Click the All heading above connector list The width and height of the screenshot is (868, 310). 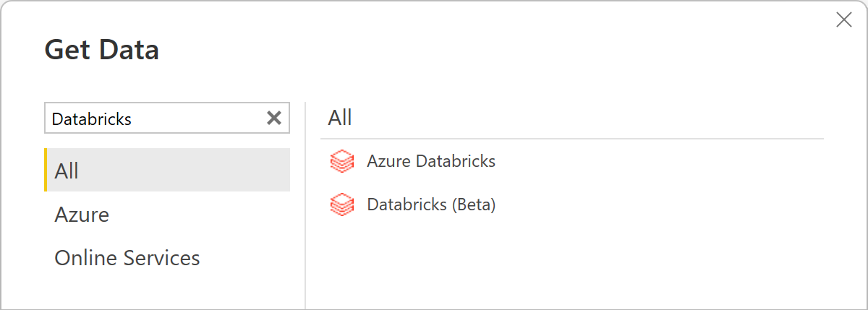(340, 118)
